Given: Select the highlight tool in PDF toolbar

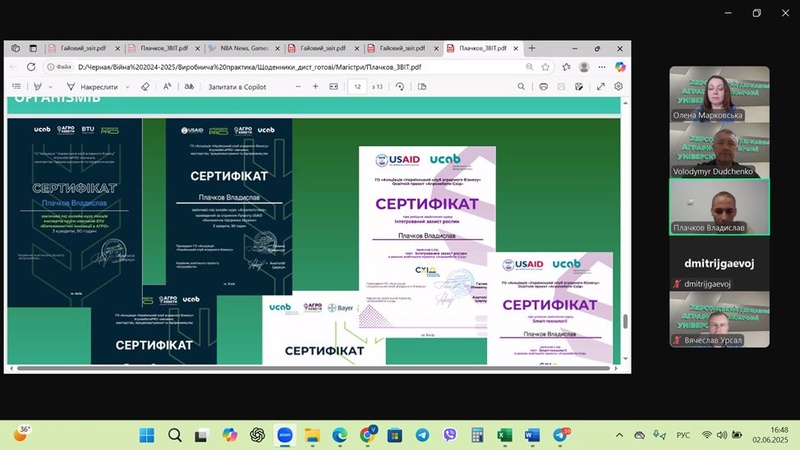Looking at the screenshot, I should pos(38,87).
